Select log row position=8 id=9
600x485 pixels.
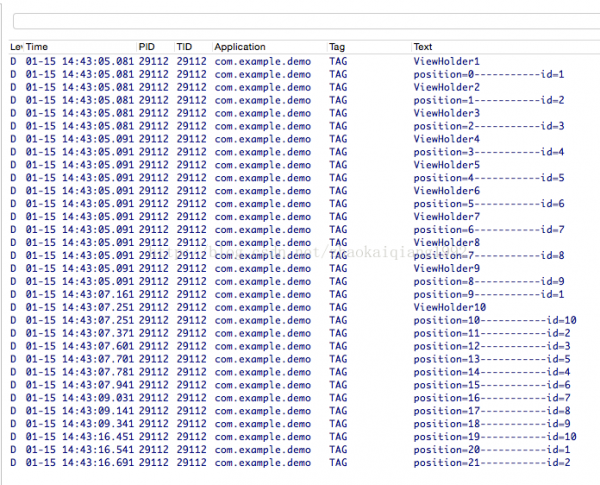pos(304,281)
